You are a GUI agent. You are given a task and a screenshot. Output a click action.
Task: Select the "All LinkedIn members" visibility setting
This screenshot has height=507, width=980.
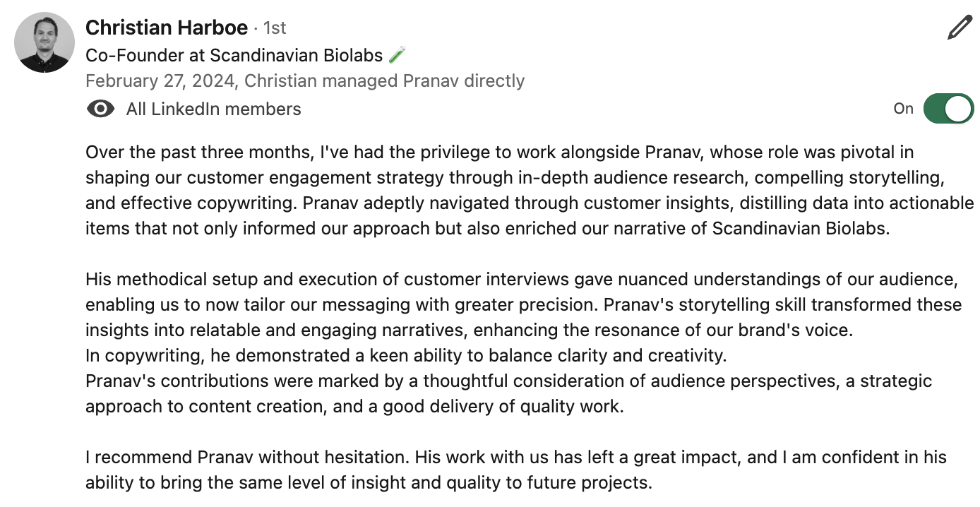tap(213, 109)
